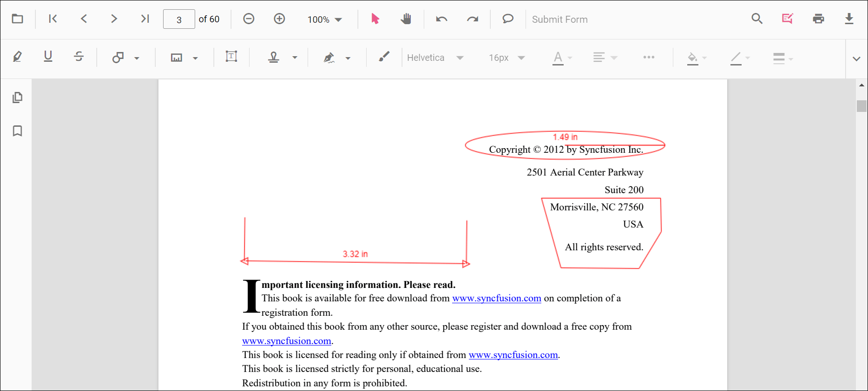This screenshot has width=868, height=391.
Task: Go to the next page
Action: point(114,19)
